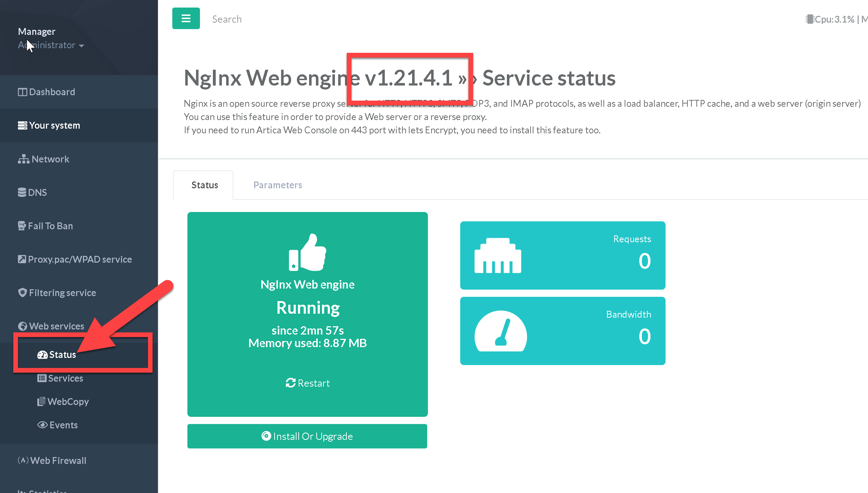Click the WebCopy copy icon
Screen dimensions: 868x493
[x=42, y=401]
